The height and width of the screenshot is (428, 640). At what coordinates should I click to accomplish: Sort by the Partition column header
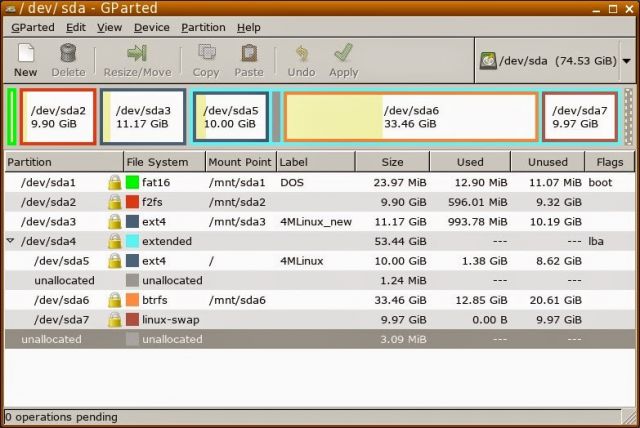tap(64, 162)
